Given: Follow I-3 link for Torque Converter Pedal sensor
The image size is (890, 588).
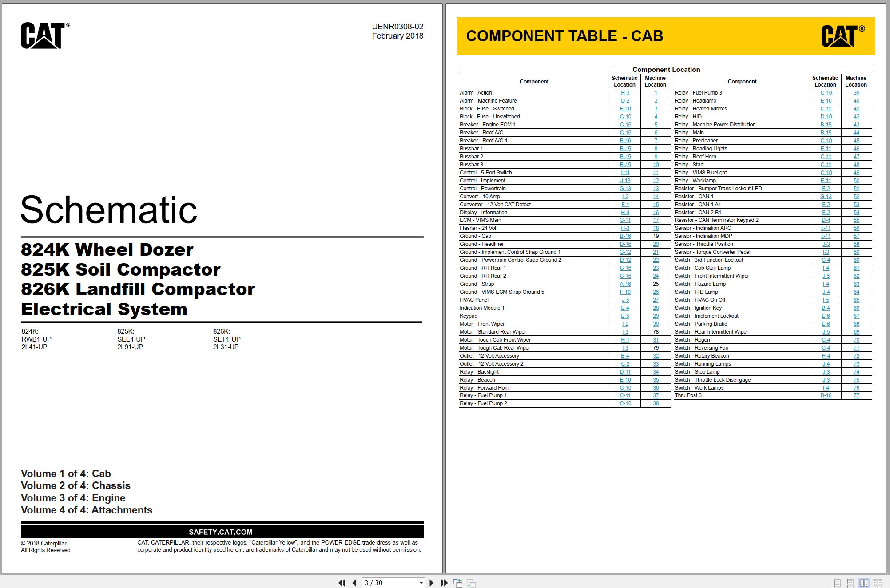Looking at the screenshot, I should point(826,252).
